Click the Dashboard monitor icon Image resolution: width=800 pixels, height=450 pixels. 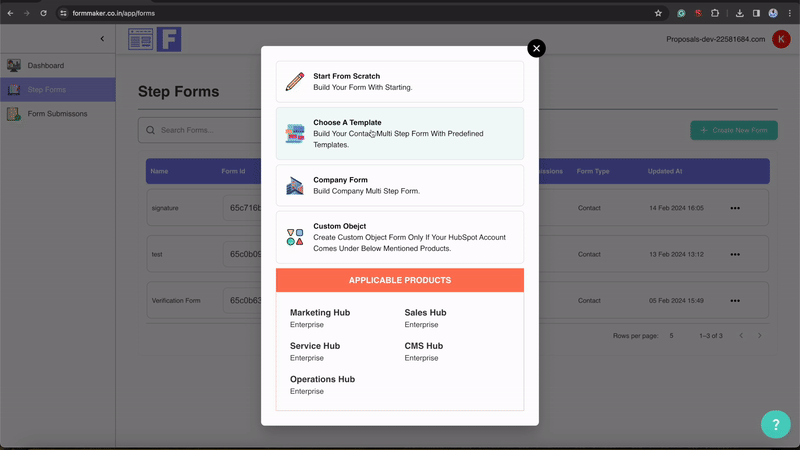click(x=14, y=65)
